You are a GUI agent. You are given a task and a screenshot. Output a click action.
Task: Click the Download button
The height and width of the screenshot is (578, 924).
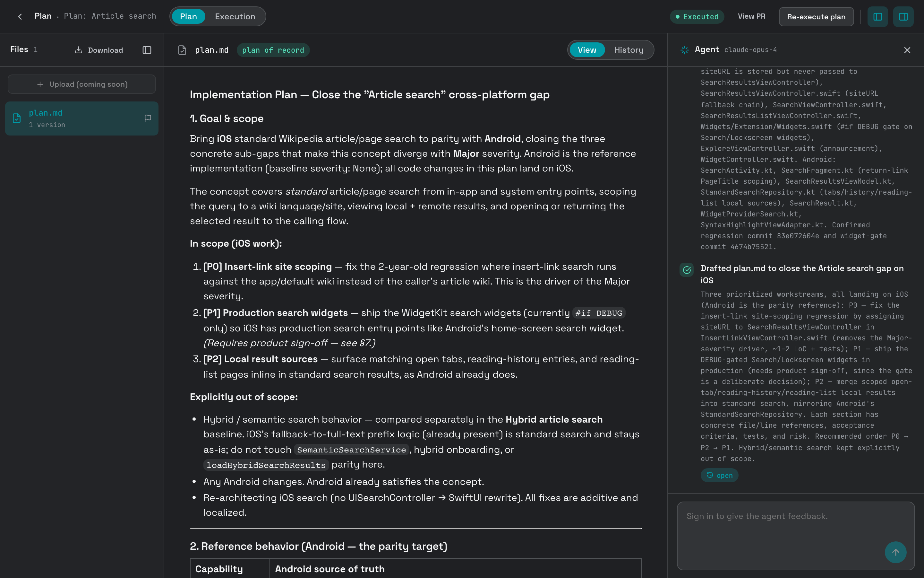click(x=99, y=50)
